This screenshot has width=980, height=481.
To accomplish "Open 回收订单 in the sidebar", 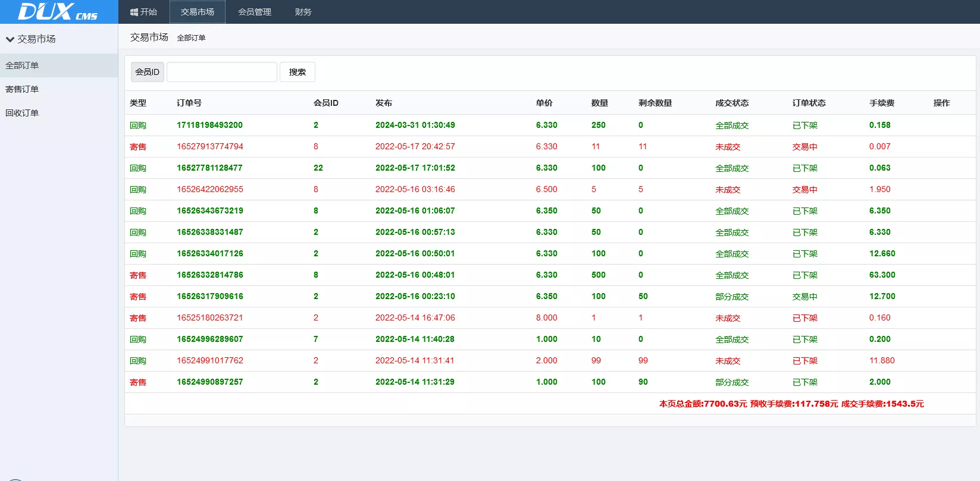I will 22,113.
